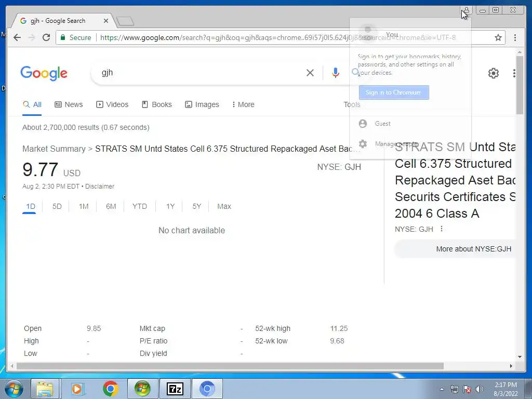Select the All results tab
The height and width of the screenshot is (399, 532).
coord(32,104)
